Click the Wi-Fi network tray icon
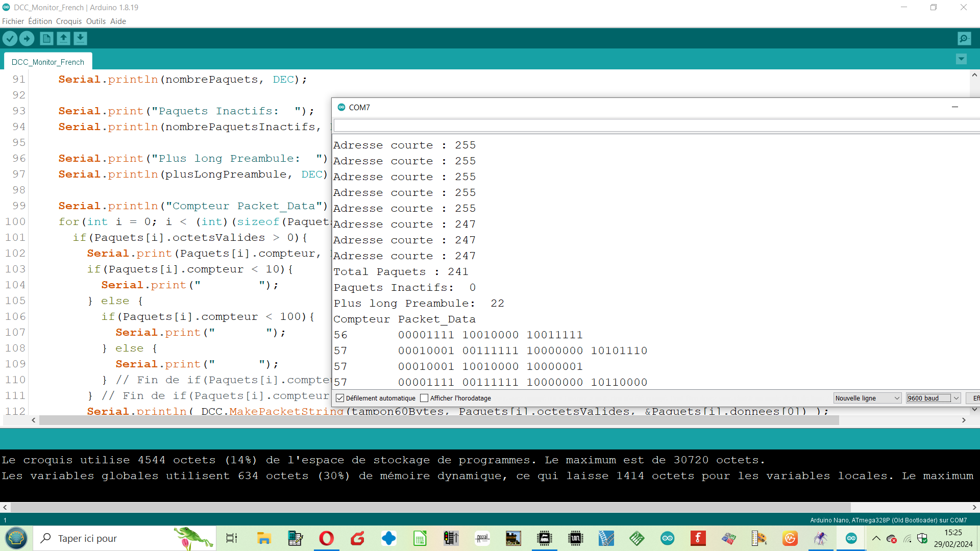980x551 pixels. [x=907, y=538]
